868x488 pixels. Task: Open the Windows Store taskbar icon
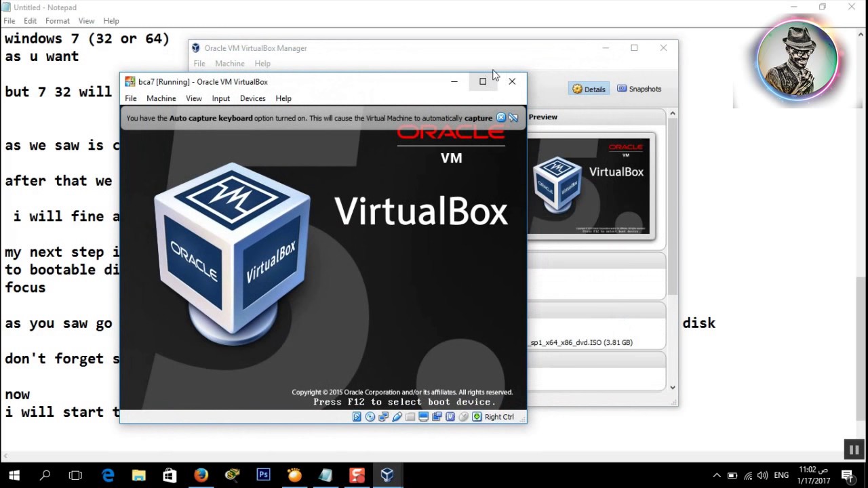170,475
